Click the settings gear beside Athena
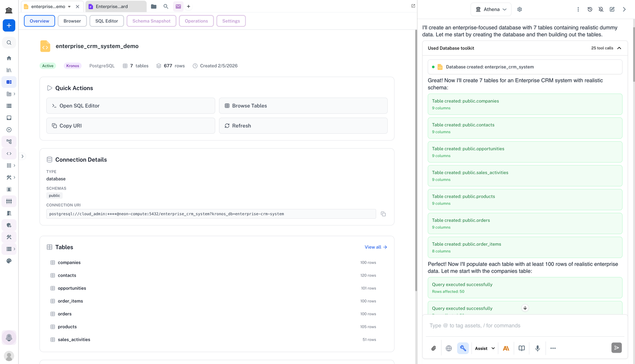Image resolution: width=635 pixels, height=364 pixels. (x=519, y=10)
